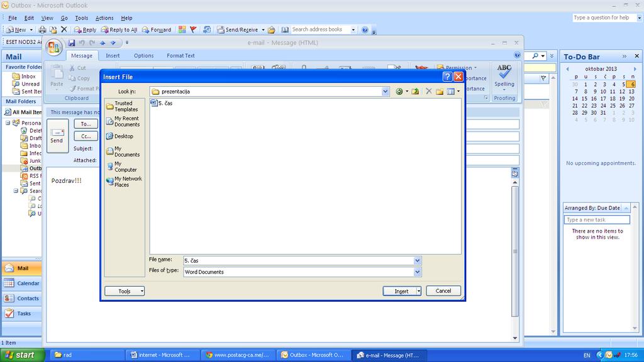This screenshot has height=362, width=644.
Task: Click the Save floppy icon in Quick Access Toolbar
Action: 72,43
